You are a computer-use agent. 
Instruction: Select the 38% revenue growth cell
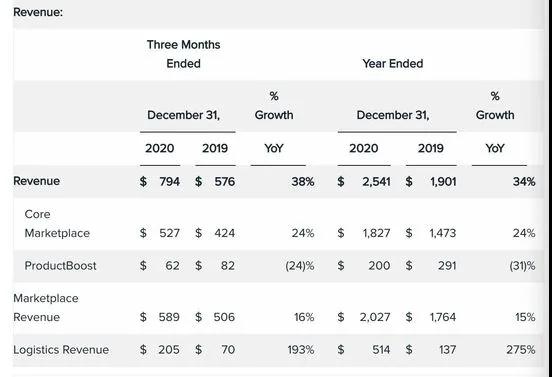pos(303,182)
